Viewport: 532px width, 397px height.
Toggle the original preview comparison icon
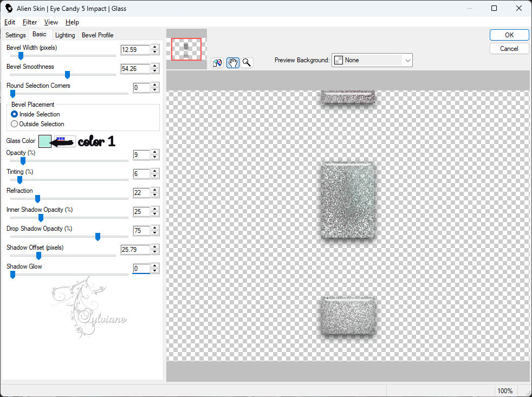pyautogui.click(x=217, y=63)
